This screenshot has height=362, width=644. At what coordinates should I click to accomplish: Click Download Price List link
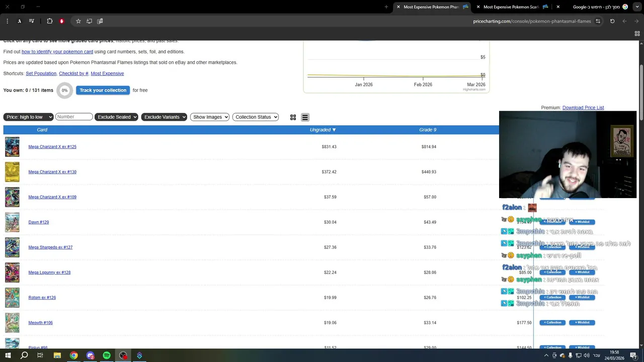583,108
